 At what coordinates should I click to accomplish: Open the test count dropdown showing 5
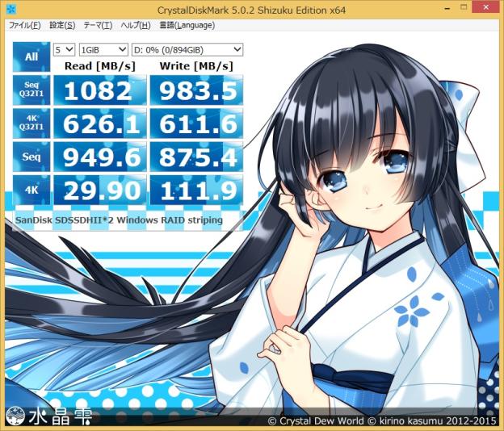[64, 50]
